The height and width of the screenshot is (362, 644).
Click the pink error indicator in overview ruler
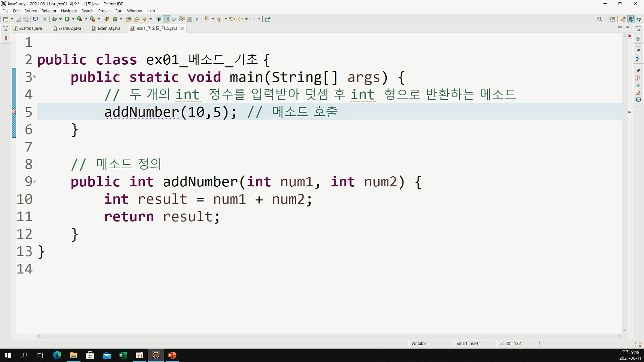(630, 112)
